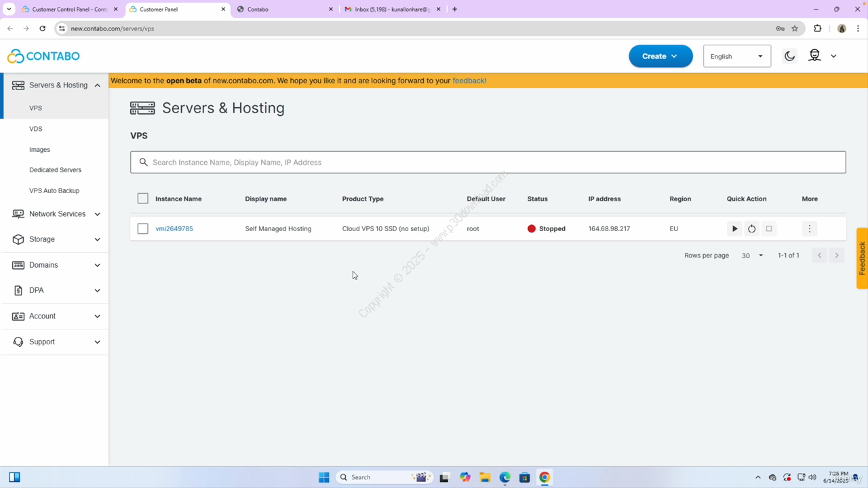
Task: Change the rows per page dropdown
Action: pos(752,256)
